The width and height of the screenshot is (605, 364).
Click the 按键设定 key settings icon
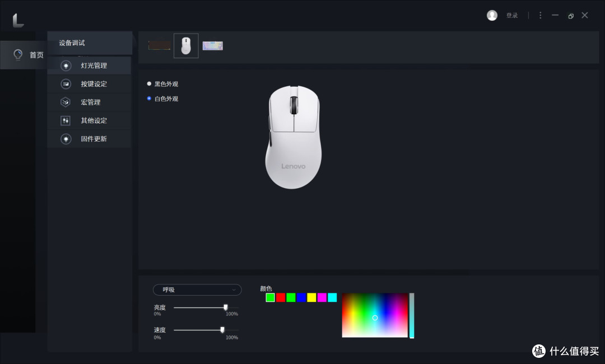coord(66,83)
